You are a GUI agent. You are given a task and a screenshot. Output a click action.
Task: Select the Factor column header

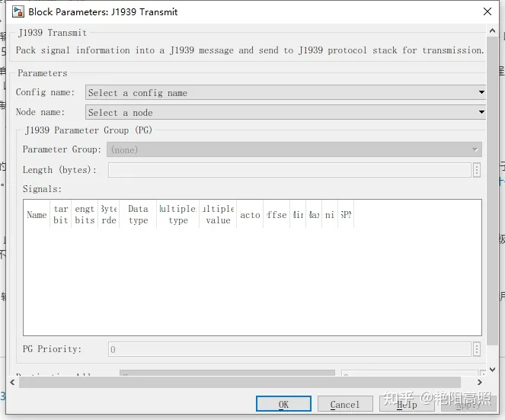(x=250, y=215)
